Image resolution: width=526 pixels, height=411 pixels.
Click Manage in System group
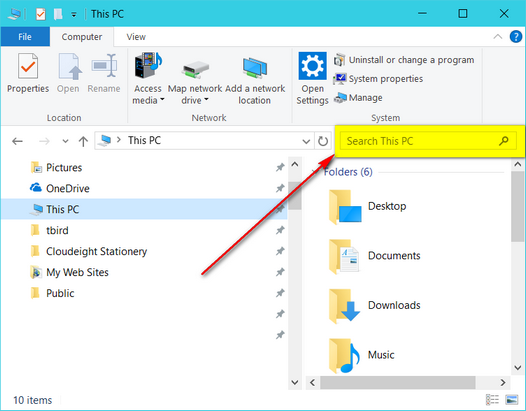[358, 98]
